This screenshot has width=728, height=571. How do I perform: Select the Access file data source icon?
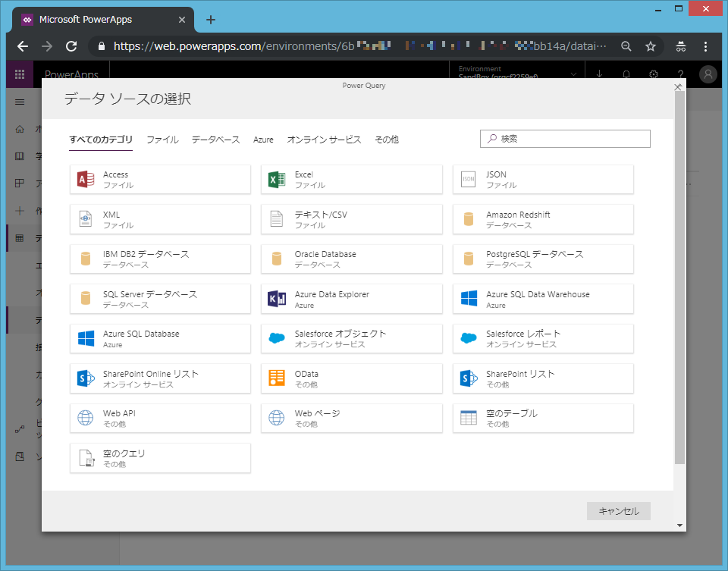pos(86,179)
